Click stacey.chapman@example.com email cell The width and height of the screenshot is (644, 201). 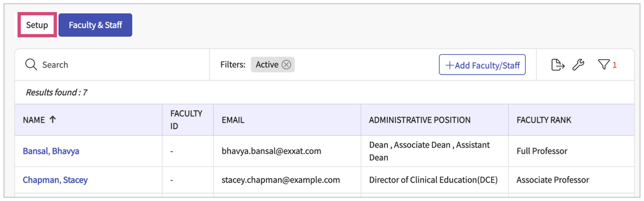[x=281, y=180]
